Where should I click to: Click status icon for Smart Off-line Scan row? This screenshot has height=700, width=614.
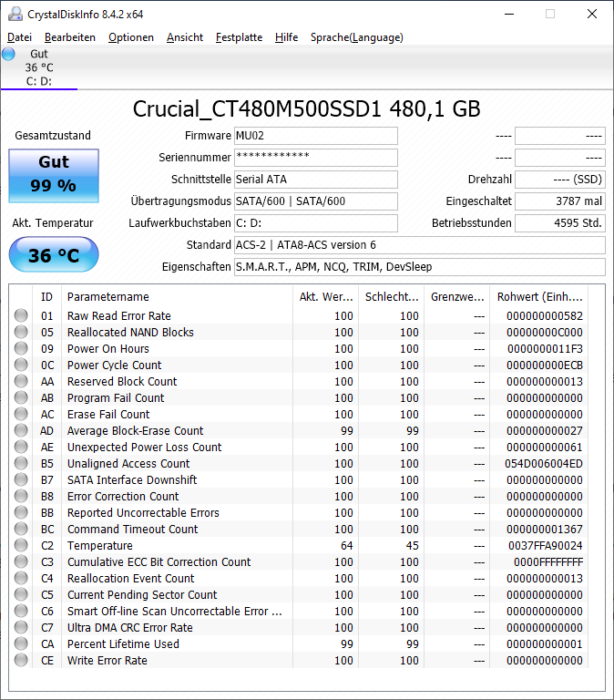pos(21,612)
